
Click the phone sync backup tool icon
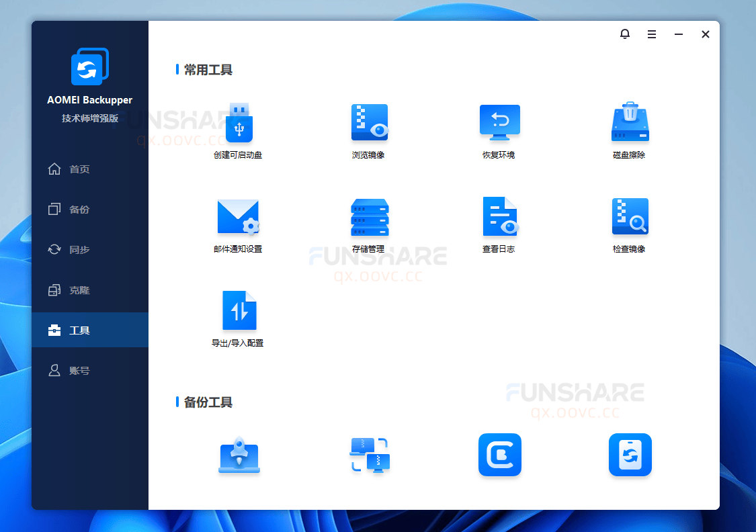pos(630,455)
